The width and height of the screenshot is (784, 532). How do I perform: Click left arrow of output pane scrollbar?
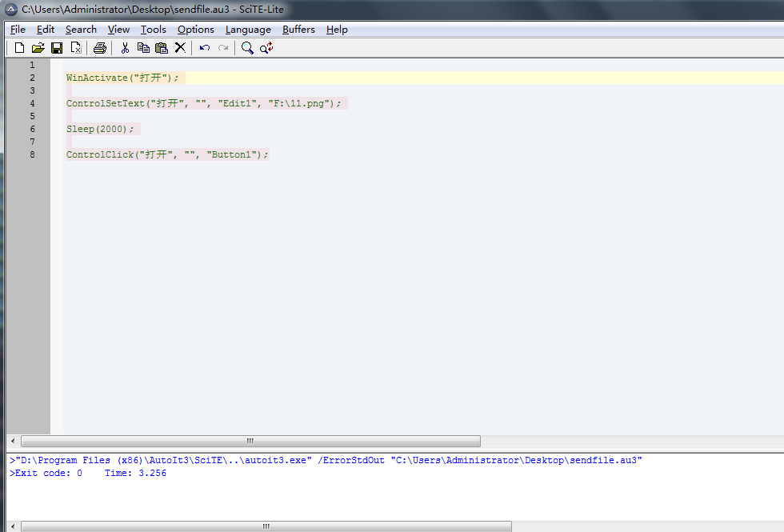pos(13,526)
